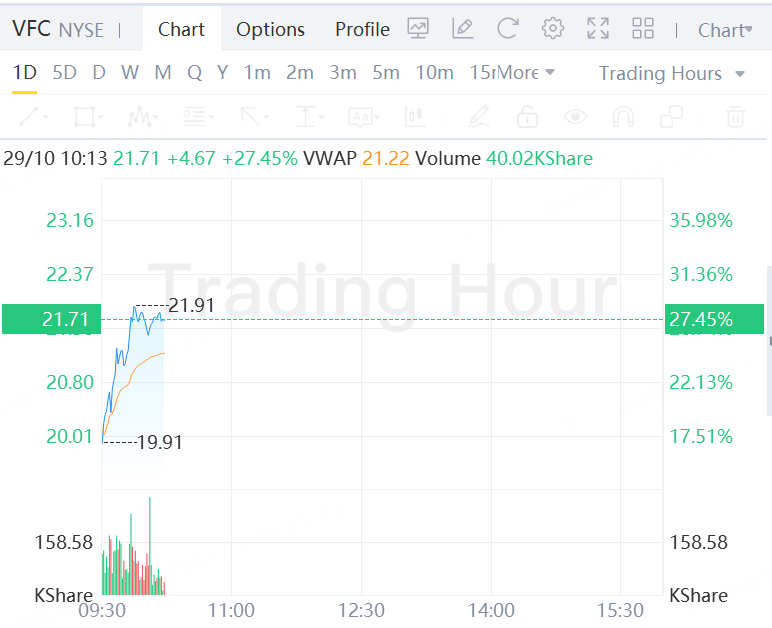Click the 23.16 price axis label
This screenshot has height=628, width=772.
tap(70, 220)
